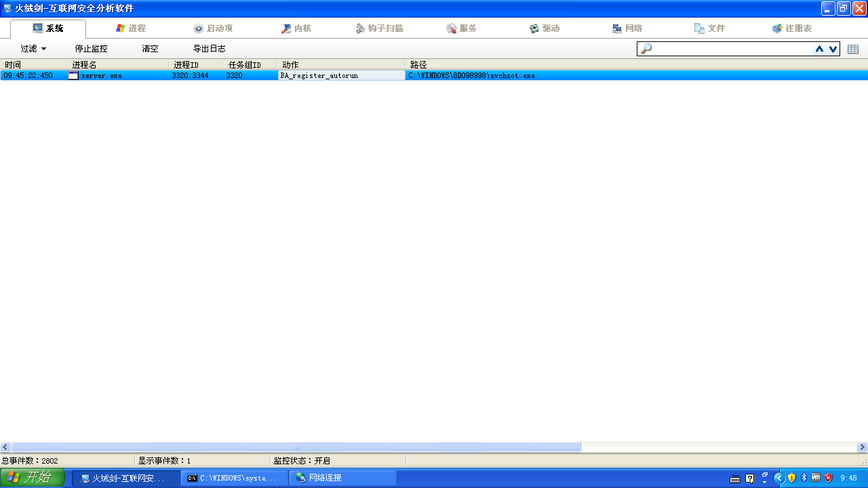Open the 注册表 tab
868x488 pixels.
click(x=792, y=28)
